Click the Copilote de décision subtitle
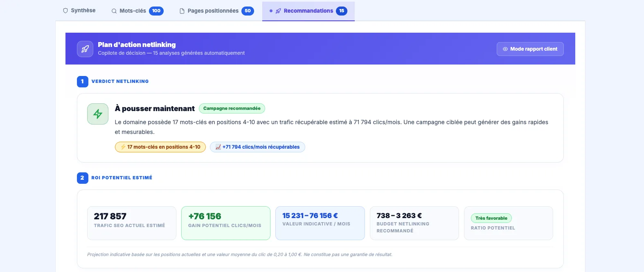This screenshot has width=644, height=272. 171,53
